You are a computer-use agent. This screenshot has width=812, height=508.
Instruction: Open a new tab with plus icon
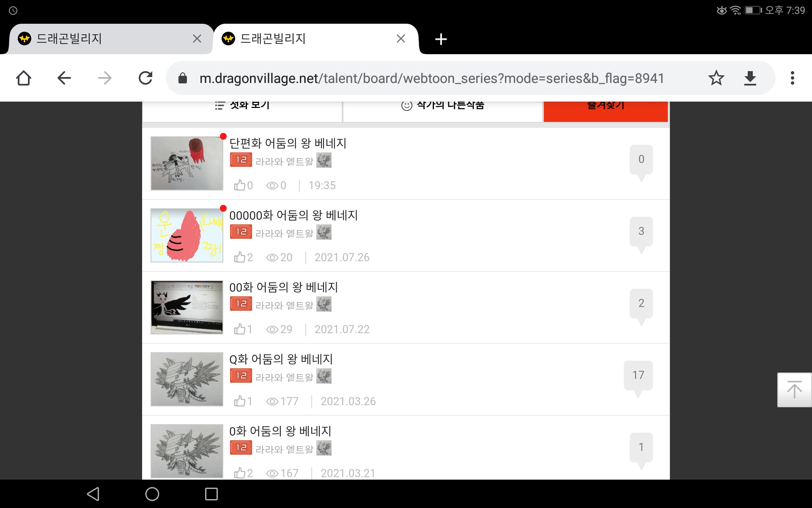pyautogui.click(x=441, y=39)
